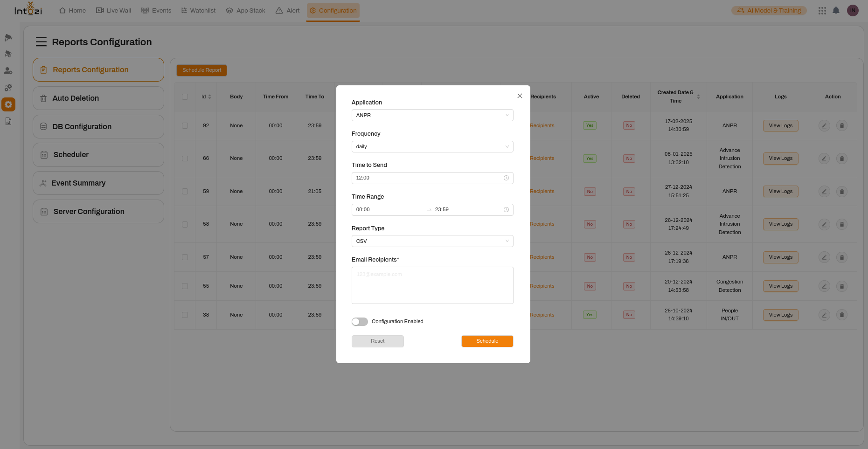
Task: Click the Schedule button
Action: tap(487, 341)
